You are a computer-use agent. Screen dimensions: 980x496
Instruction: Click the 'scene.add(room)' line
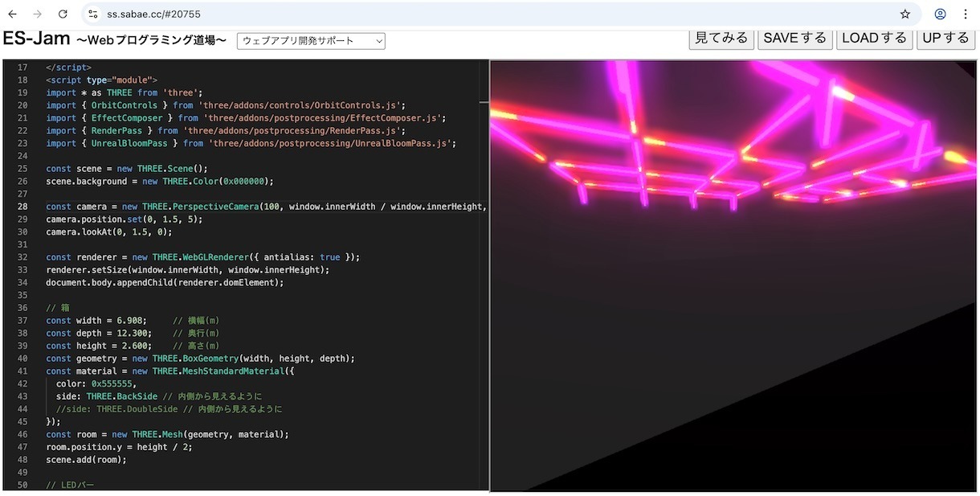point(86,460)
